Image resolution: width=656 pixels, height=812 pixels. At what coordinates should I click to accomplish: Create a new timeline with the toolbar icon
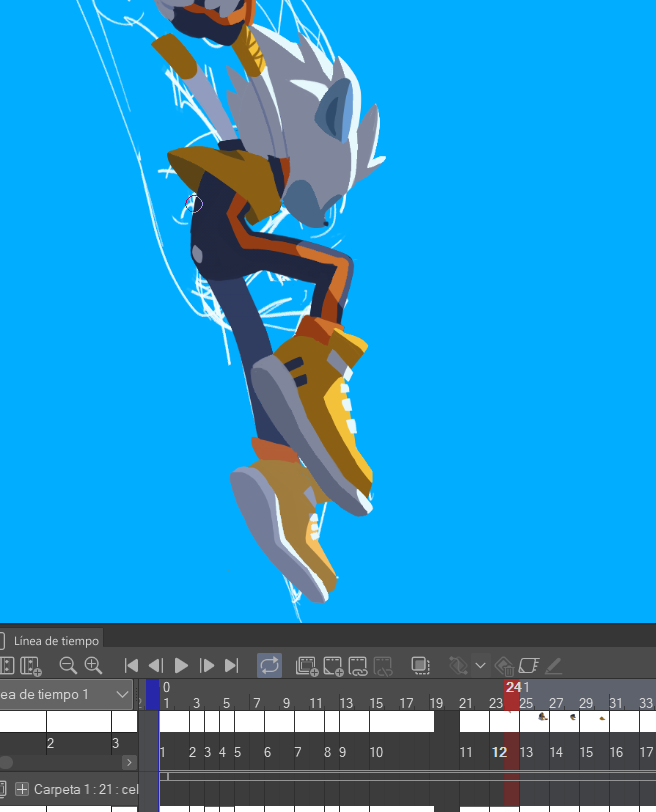pos(31,665)
